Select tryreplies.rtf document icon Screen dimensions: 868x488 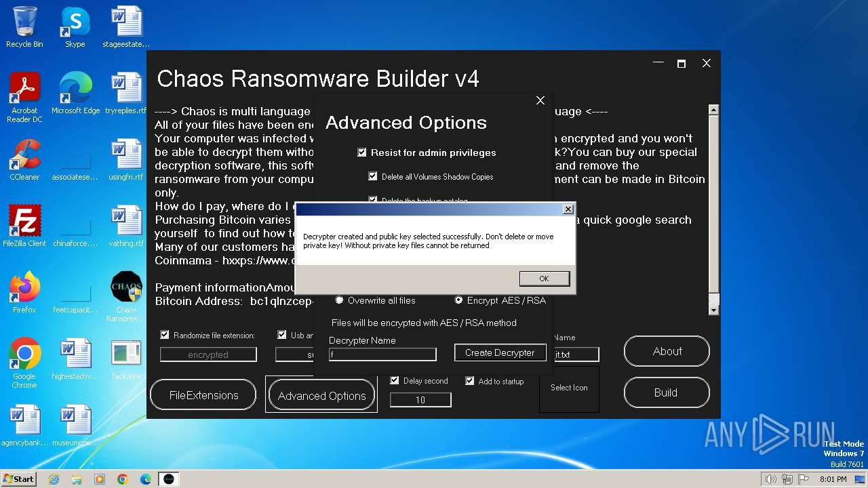click(x=126, y=94)
